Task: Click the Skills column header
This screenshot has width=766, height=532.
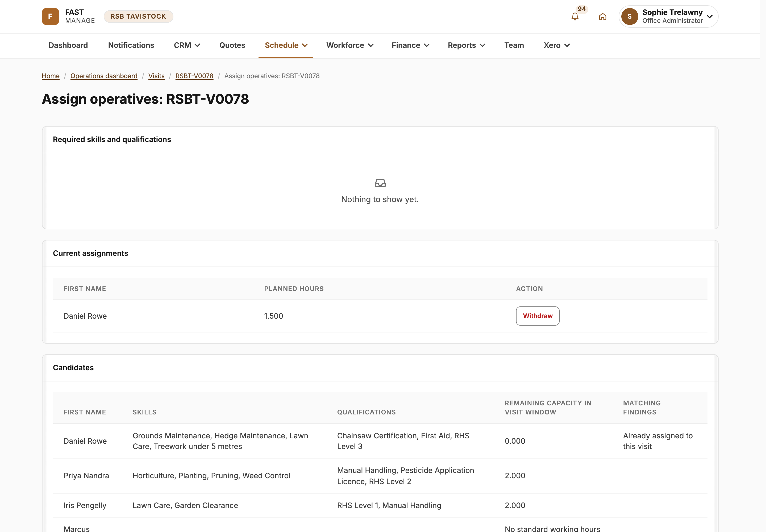Action: coord(144,412)
